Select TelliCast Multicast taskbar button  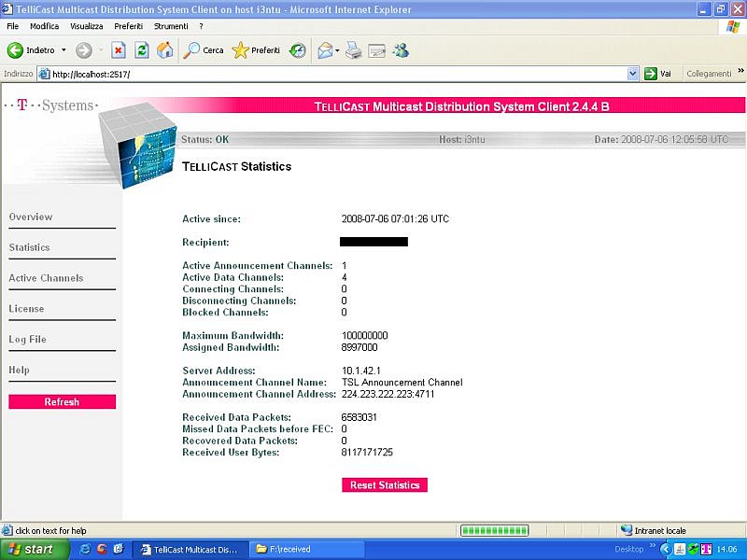(x=190, y=549)
